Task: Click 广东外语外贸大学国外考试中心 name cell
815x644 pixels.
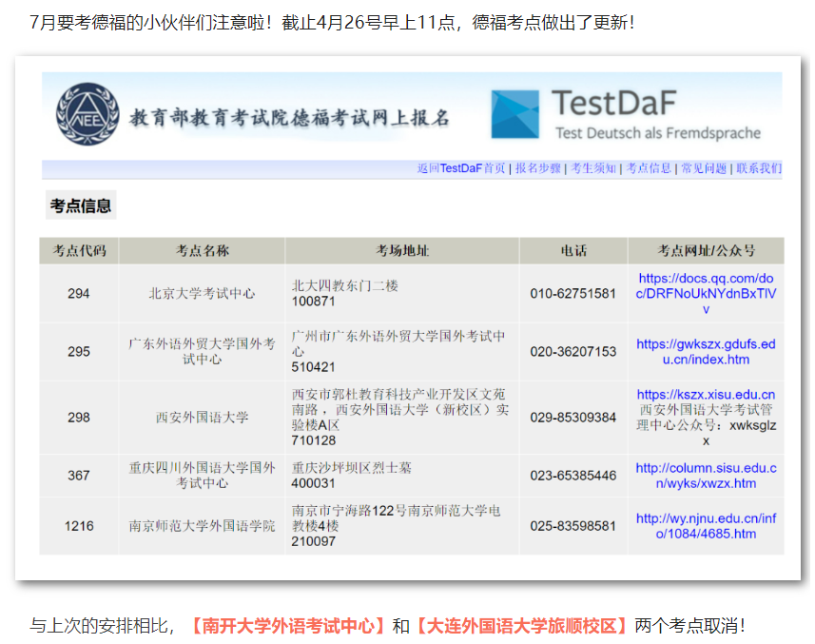Action: click(x=203, y=352)
